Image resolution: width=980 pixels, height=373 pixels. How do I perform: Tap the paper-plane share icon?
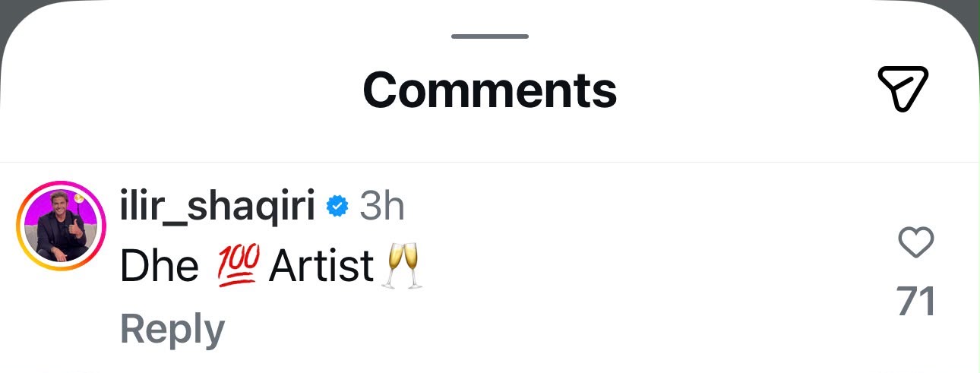[903, 89]
